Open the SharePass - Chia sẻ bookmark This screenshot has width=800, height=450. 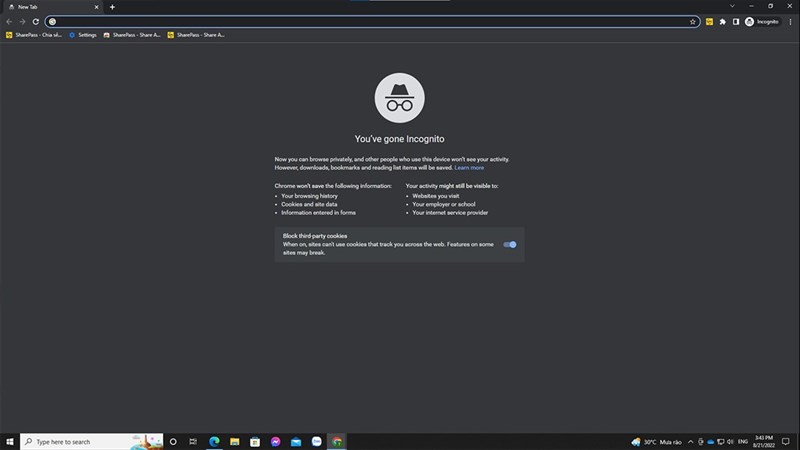(x=34, y=35)
